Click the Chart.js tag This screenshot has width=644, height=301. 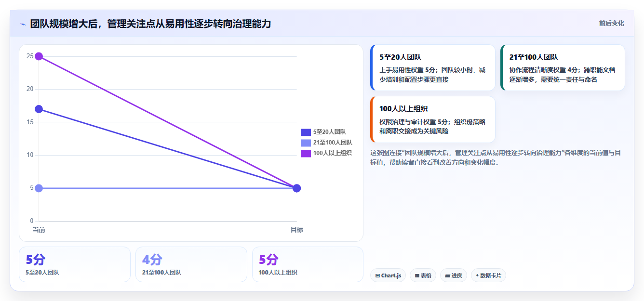point(388,275)
